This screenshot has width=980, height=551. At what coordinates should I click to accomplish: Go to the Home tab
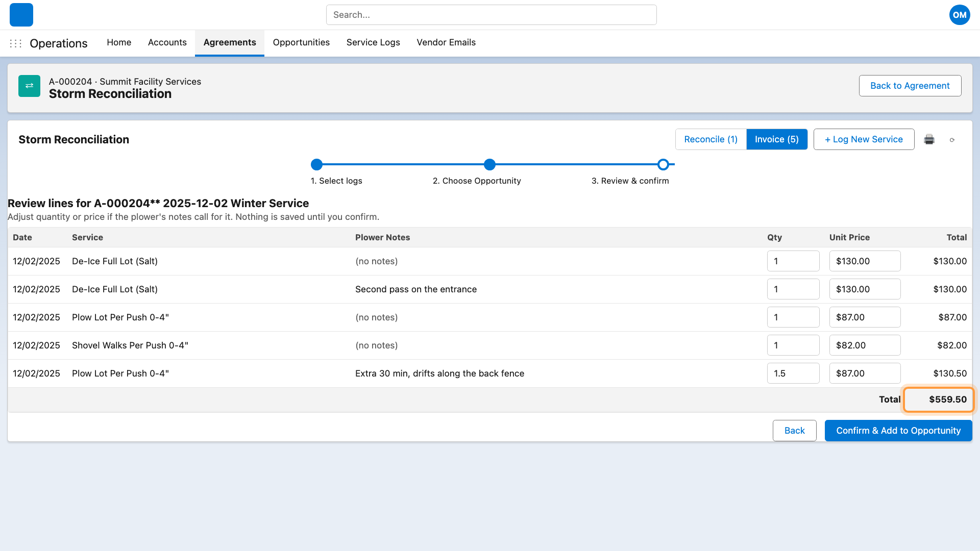click(x=119, y=42)
